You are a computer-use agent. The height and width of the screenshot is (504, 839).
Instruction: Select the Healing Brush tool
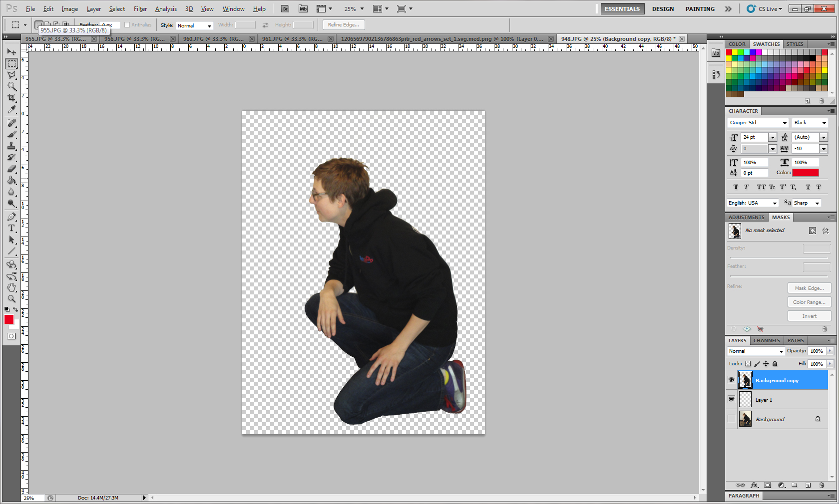pos(11,123)
